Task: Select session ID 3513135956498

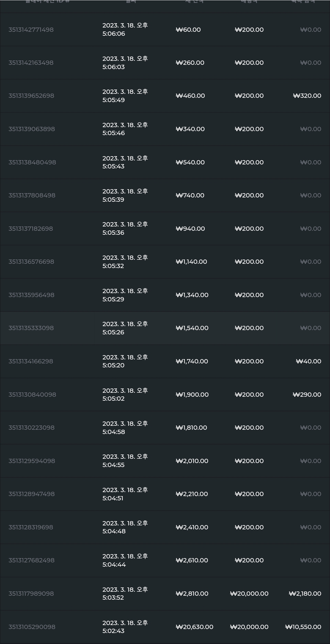Action: coord(31,295)
